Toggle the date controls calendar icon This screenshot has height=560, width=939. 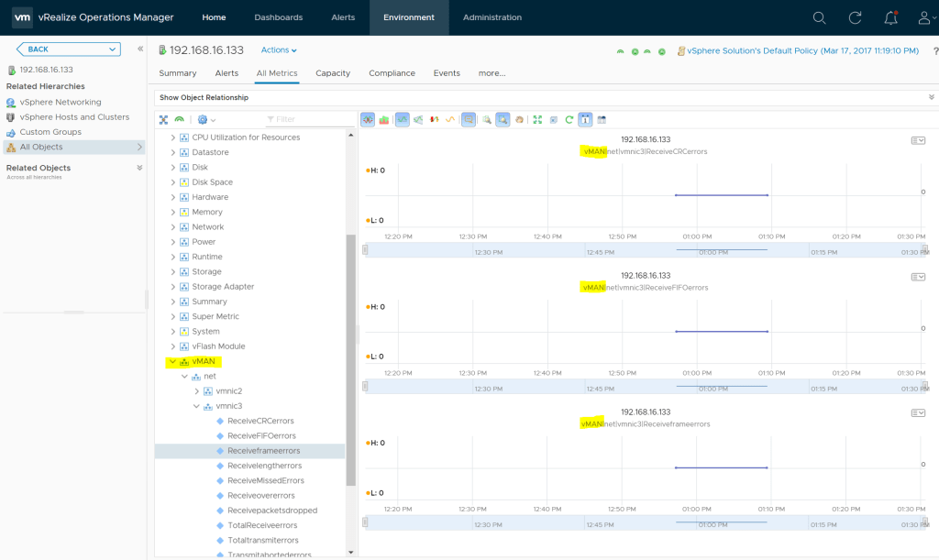(585, 120)
